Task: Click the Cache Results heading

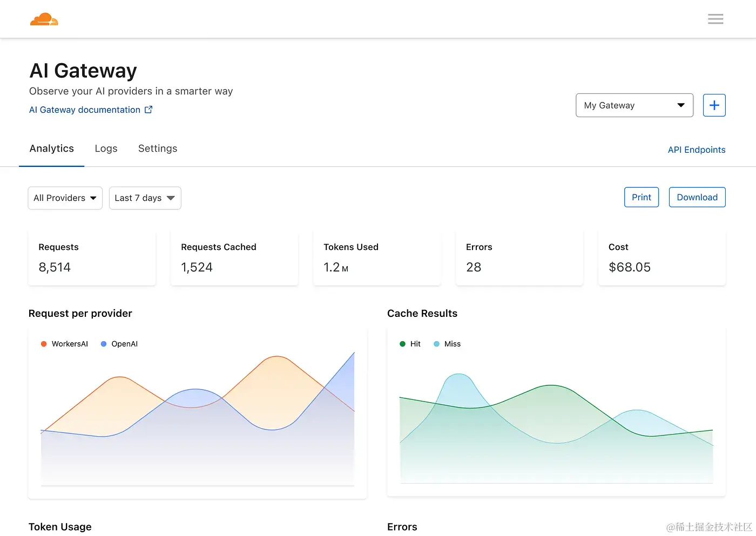Action: 422,314
